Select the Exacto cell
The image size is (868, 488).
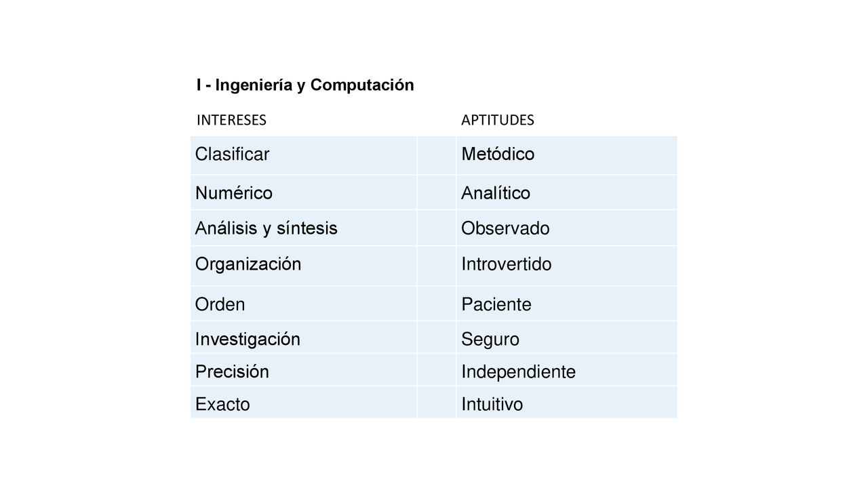(x=303, y=402)
